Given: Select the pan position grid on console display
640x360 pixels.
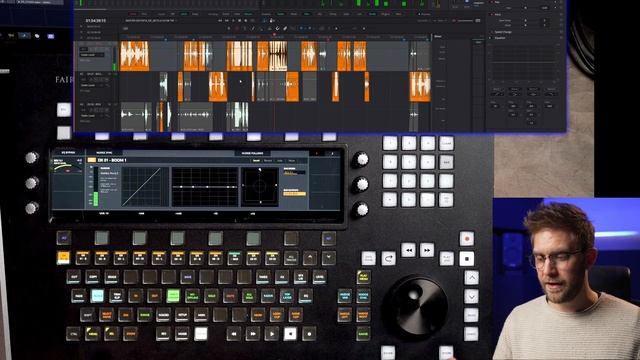Looking at the screenshot, I should [x=260, y=187].
